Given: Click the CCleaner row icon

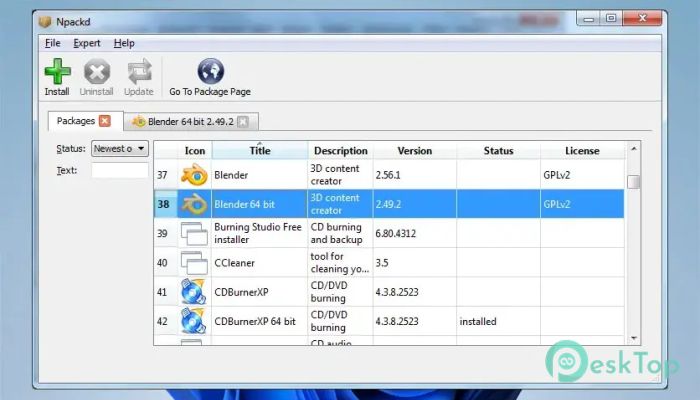Looking at the screenshot, I should 194,262.
